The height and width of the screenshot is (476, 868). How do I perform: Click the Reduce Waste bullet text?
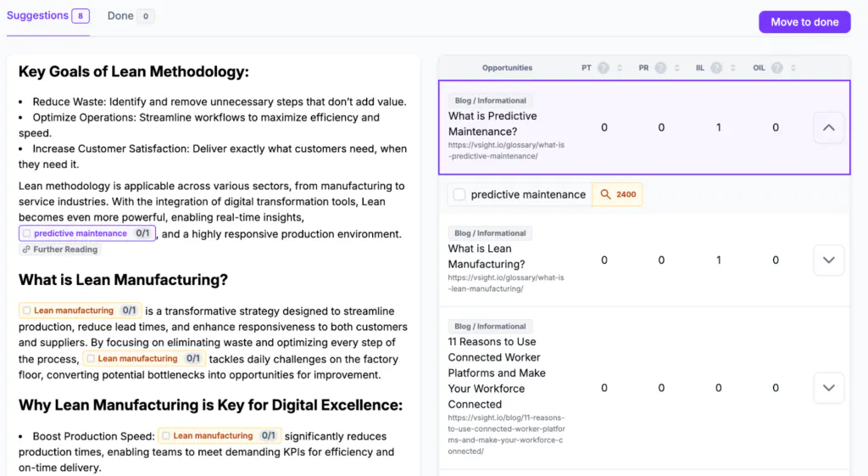click(220, 102)
